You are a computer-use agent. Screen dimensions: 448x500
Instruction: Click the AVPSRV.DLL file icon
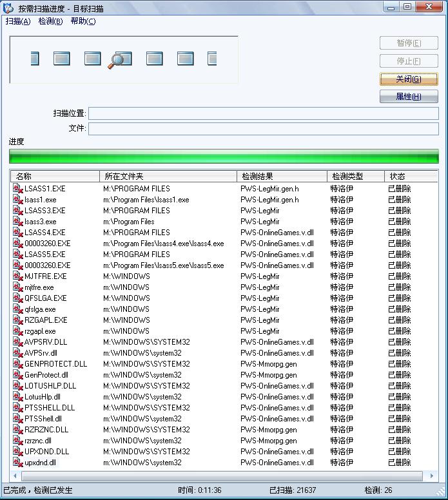tap(17, 342)
